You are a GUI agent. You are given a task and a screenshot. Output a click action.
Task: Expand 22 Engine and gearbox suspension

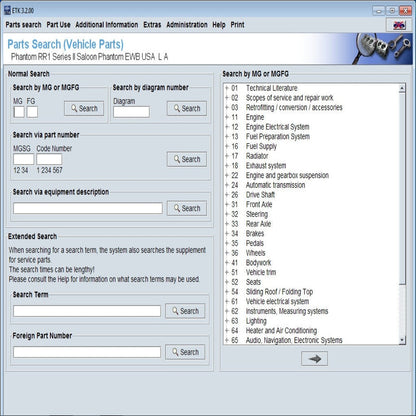coord(227,175)
